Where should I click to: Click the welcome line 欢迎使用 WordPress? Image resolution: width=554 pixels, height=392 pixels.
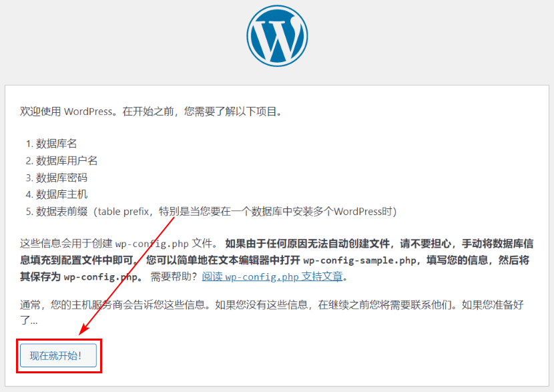tap(152, 112)
